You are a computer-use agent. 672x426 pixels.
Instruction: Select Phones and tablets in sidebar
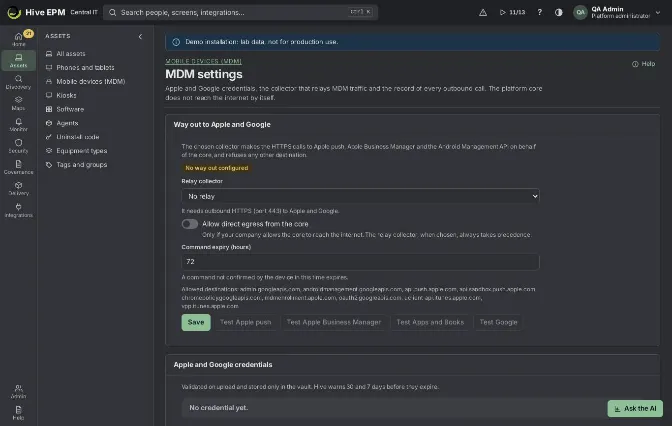(x=85, y=67)
